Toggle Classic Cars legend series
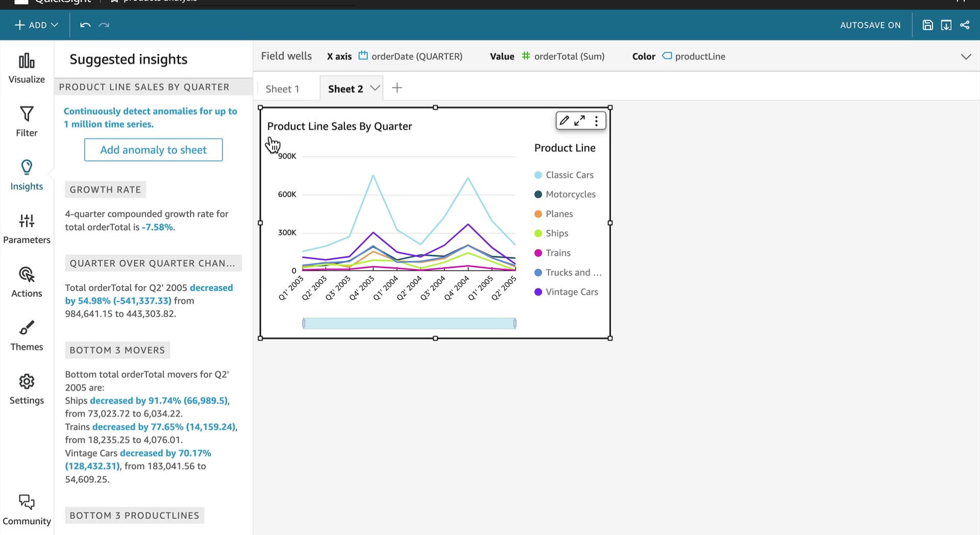The image size is (980, 535). point(564,175)
